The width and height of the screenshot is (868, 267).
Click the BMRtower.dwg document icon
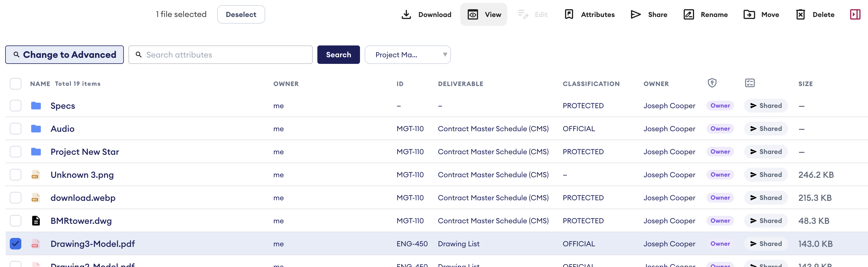(x=36, y=221)
